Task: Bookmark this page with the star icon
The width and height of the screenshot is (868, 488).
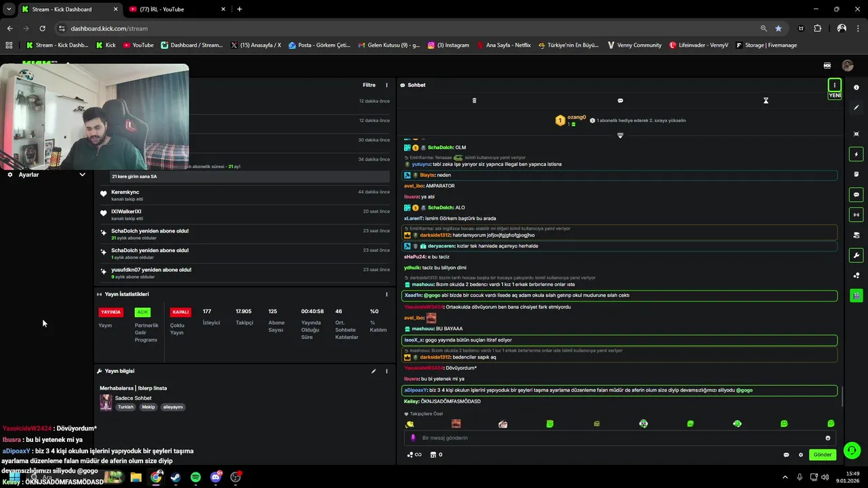Action: (778, 28)
